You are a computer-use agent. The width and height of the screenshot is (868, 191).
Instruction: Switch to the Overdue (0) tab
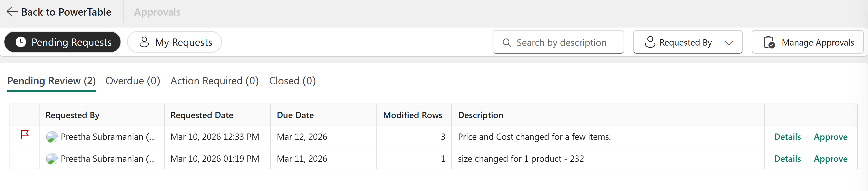pos(133,81)
